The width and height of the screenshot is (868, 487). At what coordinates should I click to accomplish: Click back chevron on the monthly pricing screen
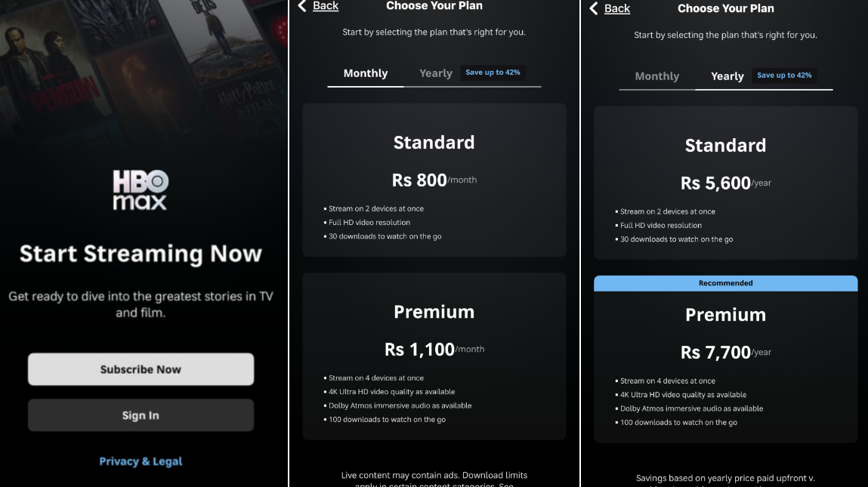302,6
